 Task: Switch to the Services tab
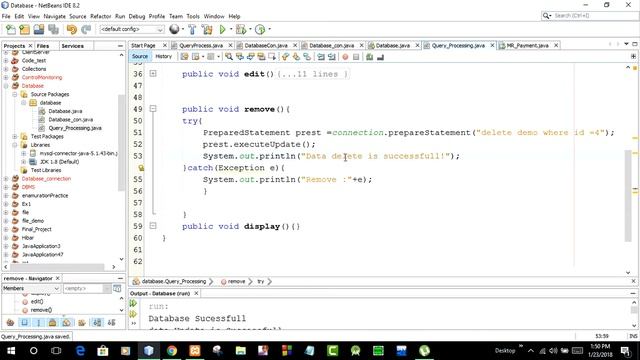pos(73,46)
